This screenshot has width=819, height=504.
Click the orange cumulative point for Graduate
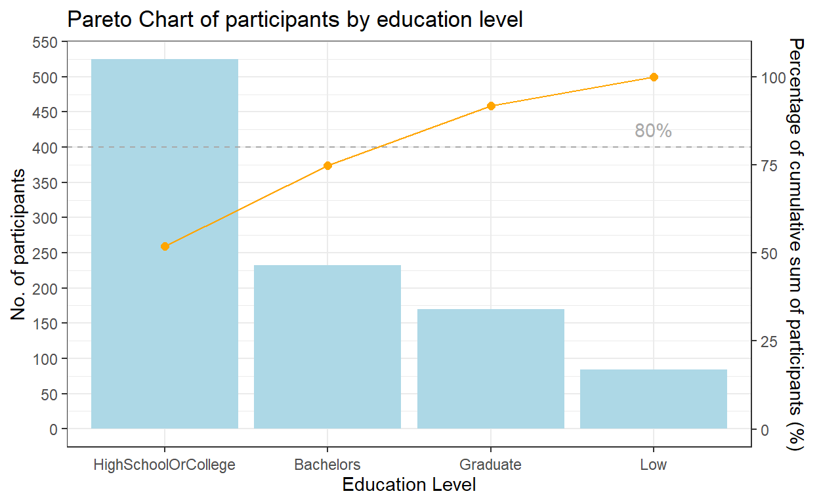click(490, 106)
